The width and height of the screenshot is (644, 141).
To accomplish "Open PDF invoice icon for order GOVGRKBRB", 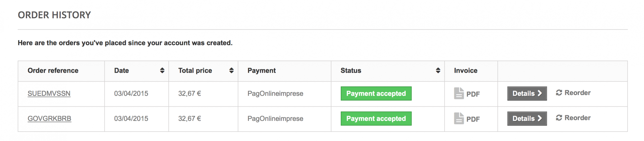I will click(x=459, y=118).
